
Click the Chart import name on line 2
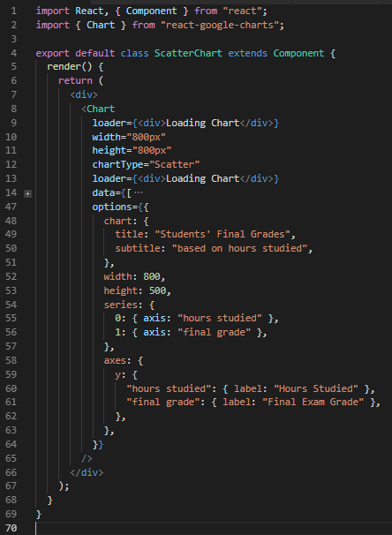pyautogui.click(x=101, y=26)
